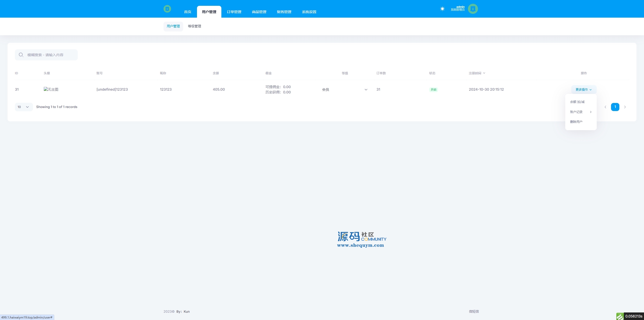
Task: Go to previous page arrow
Action: pyautogui.click(x=605, y=107)
